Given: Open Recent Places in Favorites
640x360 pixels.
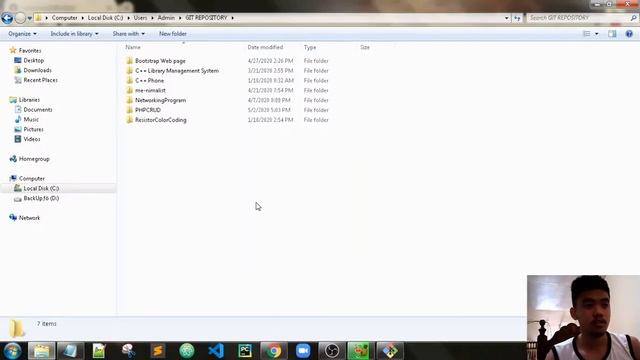Looking at the screenshot, I should pyautogui.click(x=40, y=80).
